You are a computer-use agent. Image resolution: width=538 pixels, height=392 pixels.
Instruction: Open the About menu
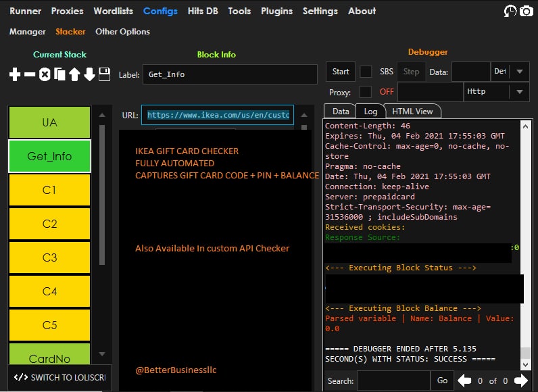click(362, 11)
